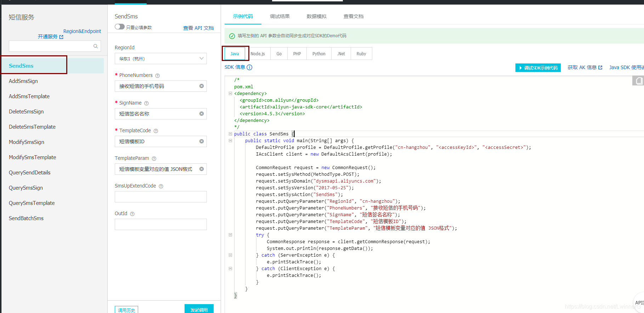Open the 开通服务 link
Screen dimensions: 644x313
tap(48, 37)
